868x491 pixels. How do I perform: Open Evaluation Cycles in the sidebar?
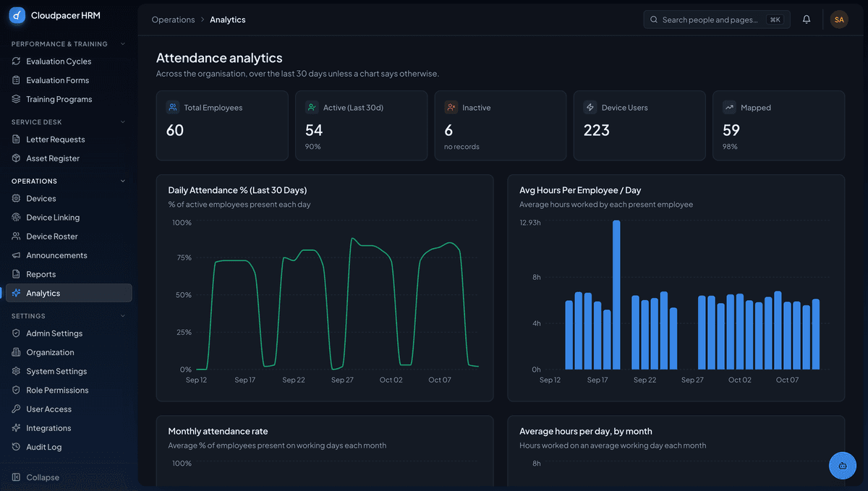click(69, 61)
